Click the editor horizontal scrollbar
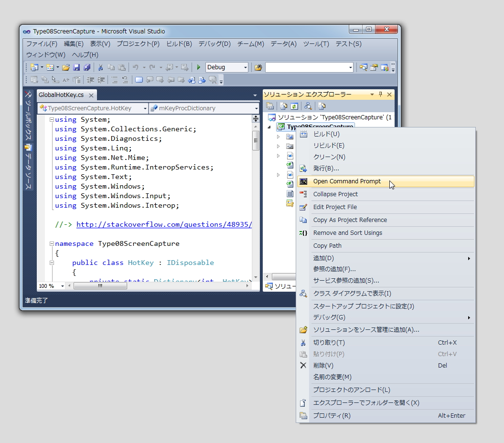 [x=100, y=285]
